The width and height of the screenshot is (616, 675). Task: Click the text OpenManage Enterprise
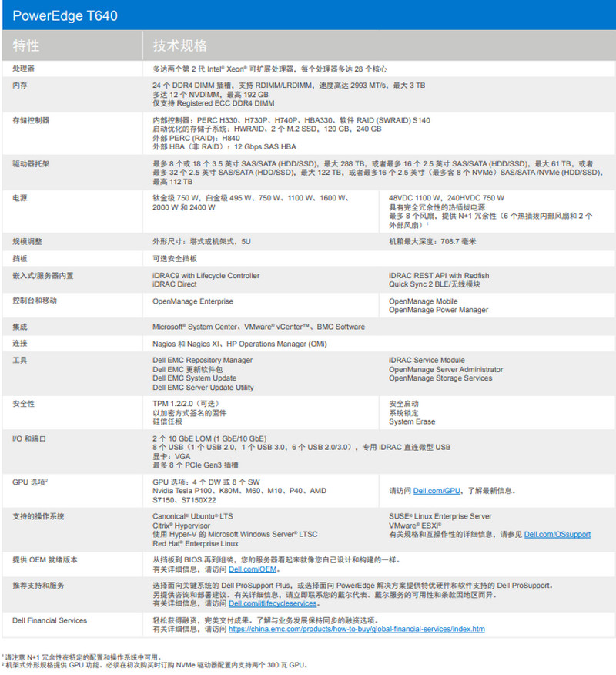click(192, 301)
